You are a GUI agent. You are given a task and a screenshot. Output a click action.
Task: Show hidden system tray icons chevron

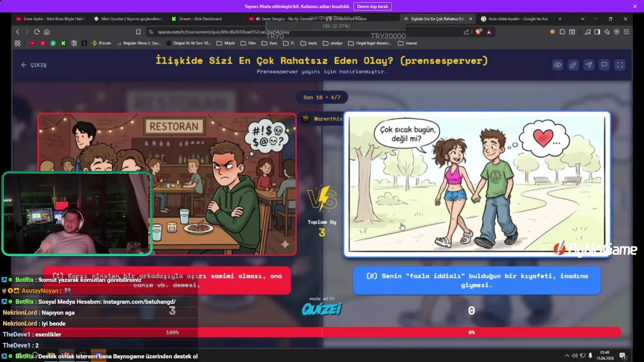pos(567,356)
